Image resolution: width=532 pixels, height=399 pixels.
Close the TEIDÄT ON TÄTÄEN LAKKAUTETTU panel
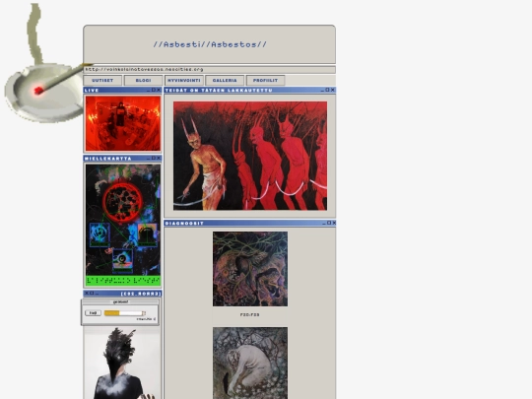pos(333,90)
